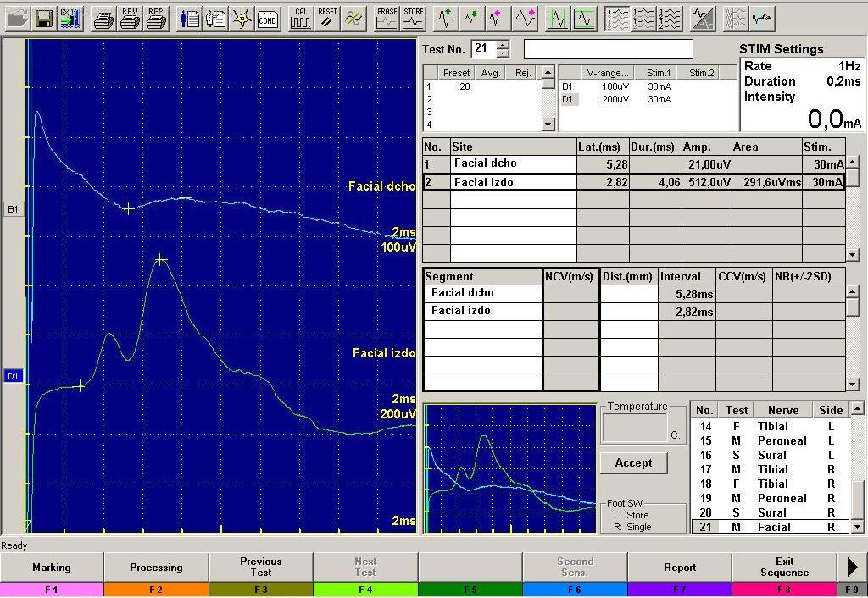This screenshot has height=598, width=868.
Task: Select the D1 row in V-range list
Action: tap(569, 99)
